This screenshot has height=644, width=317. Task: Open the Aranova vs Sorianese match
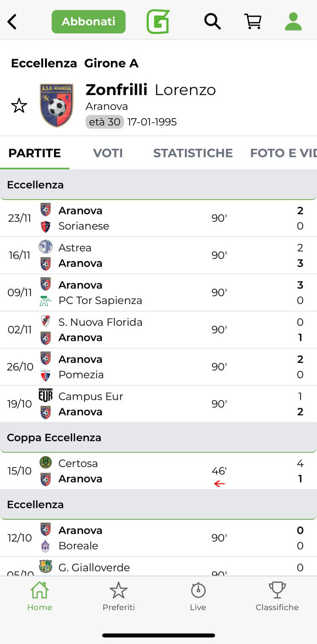click(x=158, y=218)
